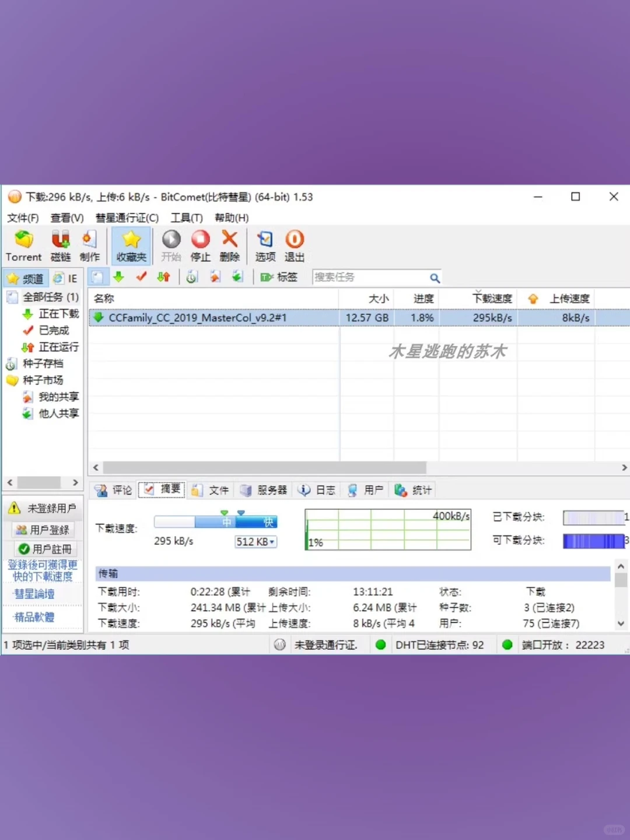Open the 评论 comments tab
Image resolution: width=630 pixels, height=840 pixels.
click(x=114, y=490)
